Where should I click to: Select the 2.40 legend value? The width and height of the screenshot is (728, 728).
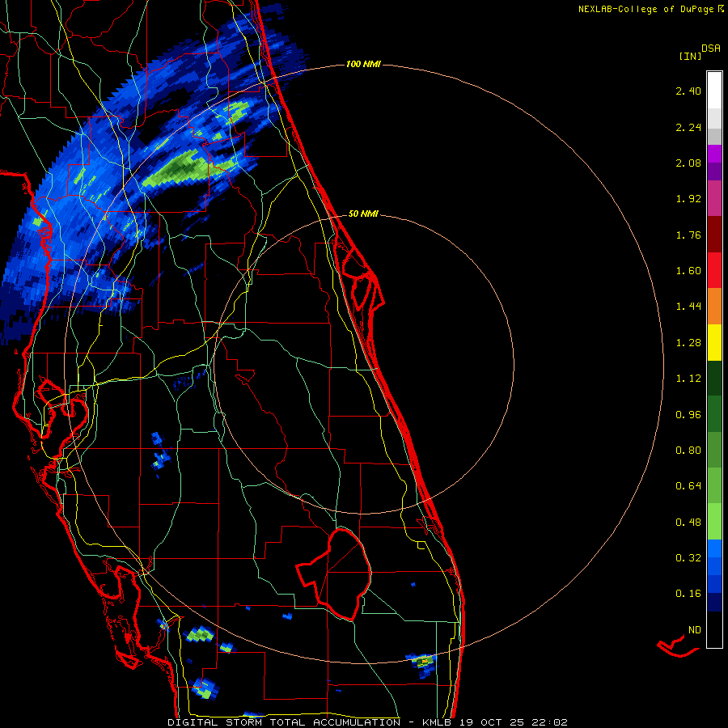coord(688,91)
